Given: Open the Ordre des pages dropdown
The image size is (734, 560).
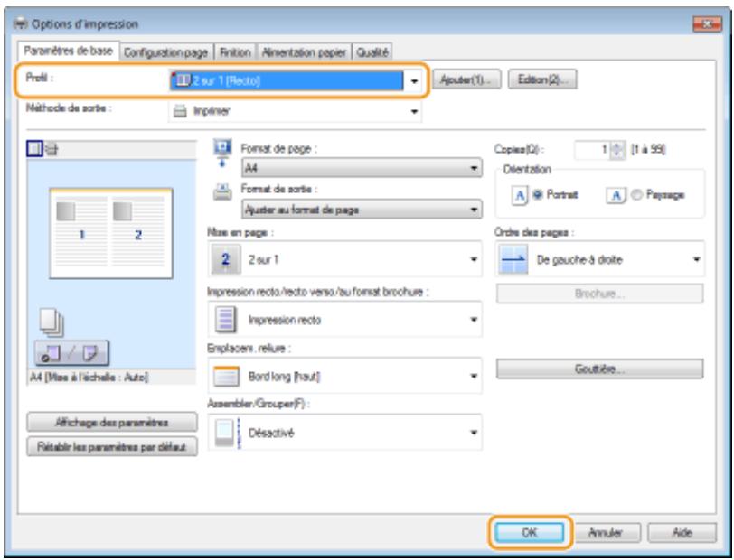Looking at the screenshot, I should point(600,259).
